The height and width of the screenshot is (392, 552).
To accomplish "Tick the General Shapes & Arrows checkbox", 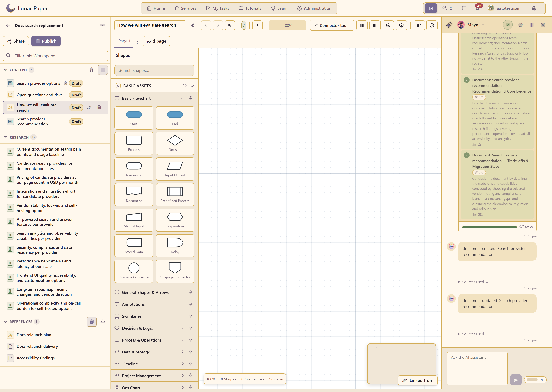I will [117, 292].
